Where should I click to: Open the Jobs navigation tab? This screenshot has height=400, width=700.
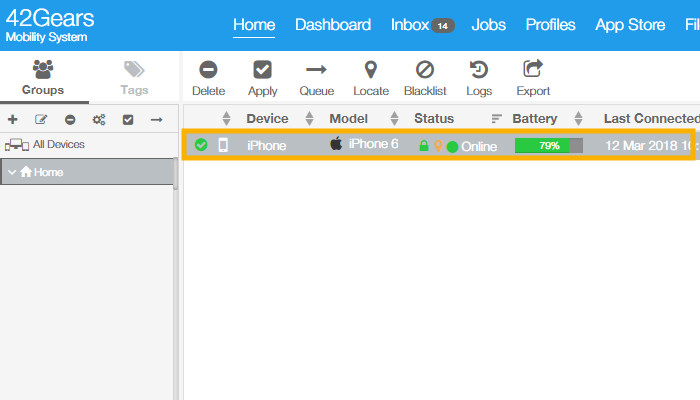(x=488, y=25)
